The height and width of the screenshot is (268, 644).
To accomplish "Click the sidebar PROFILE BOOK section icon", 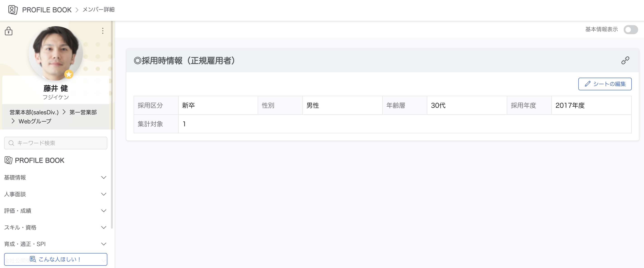I will (x=8, y=160).
